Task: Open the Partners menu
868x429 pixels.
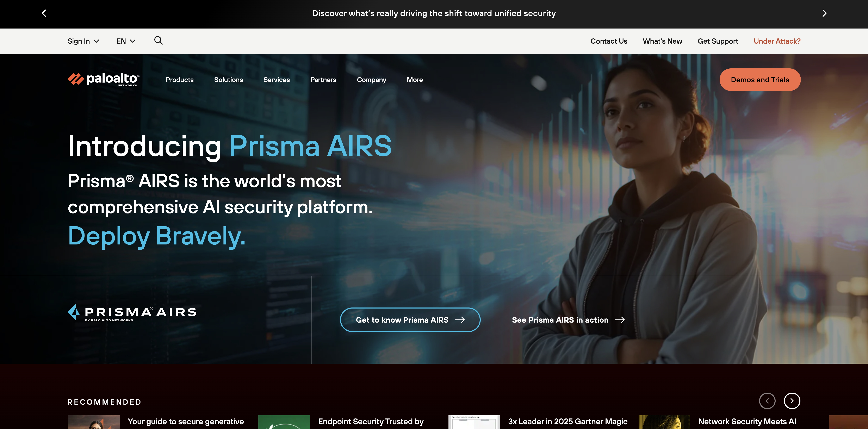Action: click(323, 80)
